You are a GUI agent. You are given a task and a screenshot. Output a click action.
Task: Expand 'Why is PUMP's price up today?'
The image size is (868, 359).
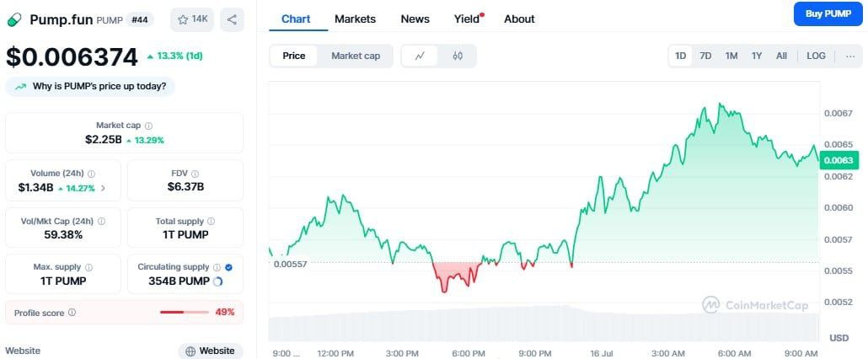[x=90, y=86]
